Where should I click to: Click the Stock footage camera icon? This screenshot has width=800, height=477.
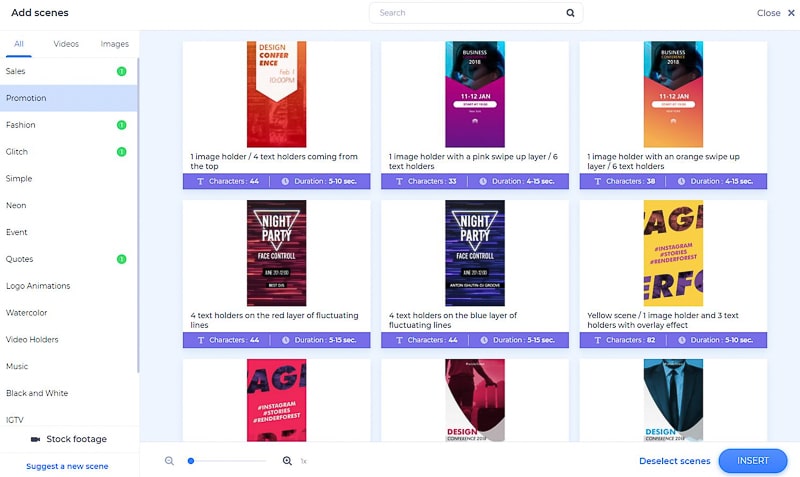coord(36,439)
